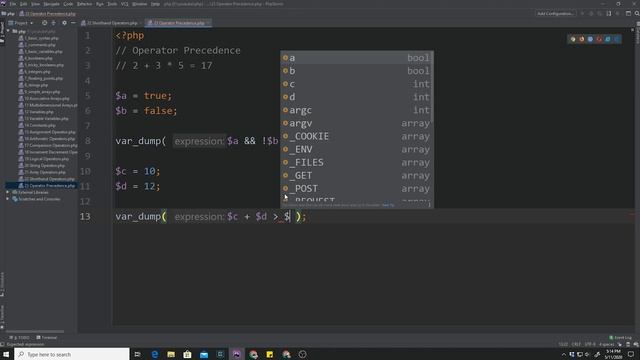Open Sticky Notes from the taskbar

click(270, 354)
